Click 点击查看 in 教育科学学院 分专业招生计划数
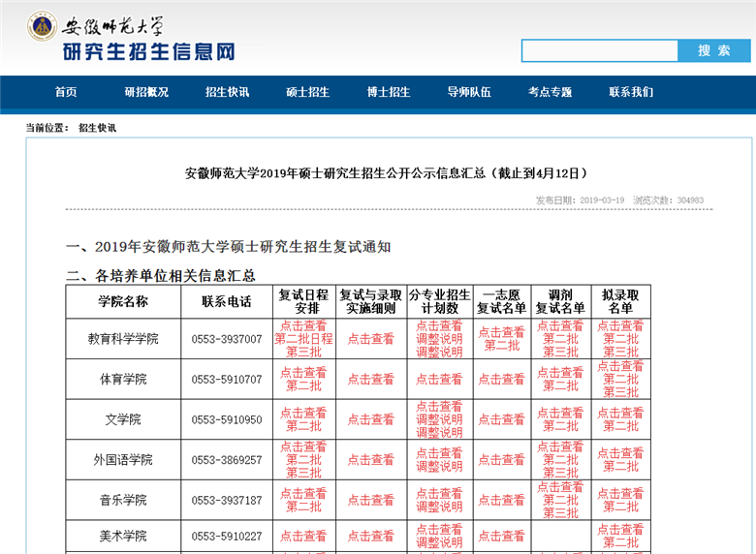 pyautogui.click(x=440, y=325)
